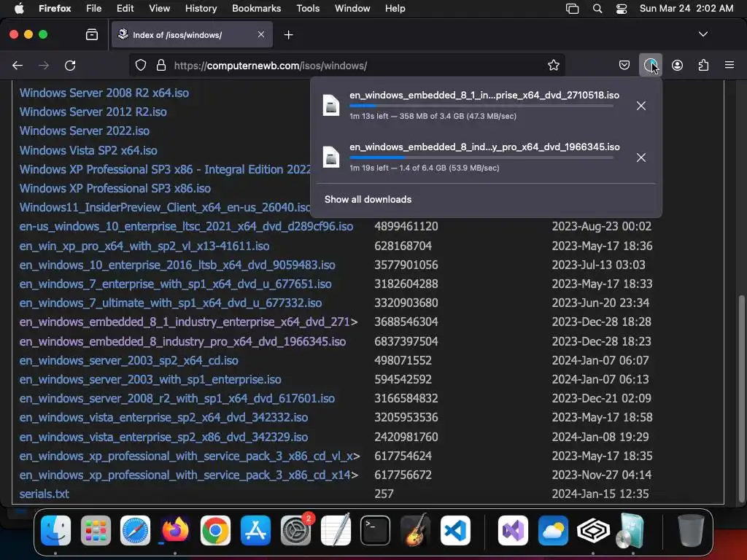747x560 pixels.
Task: Download Windows Server 2022.iso
Action: click(85, 131)
